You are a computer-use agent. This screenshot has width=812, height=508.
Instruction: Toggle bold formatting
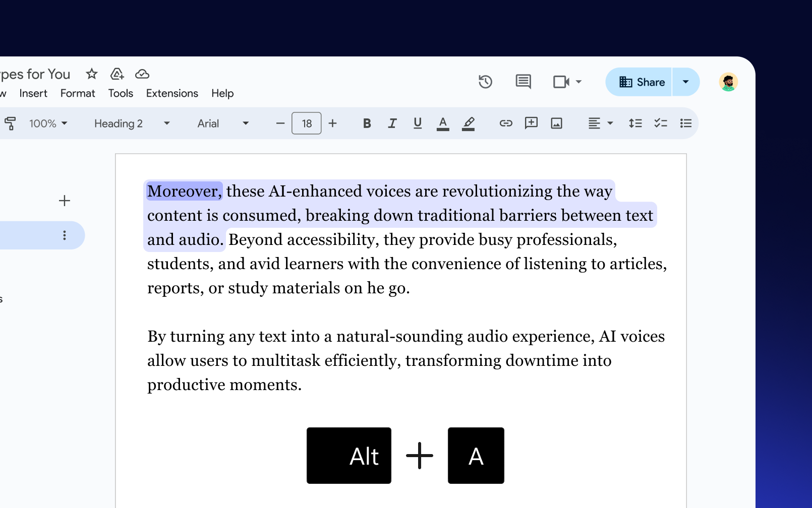coord(367,123)
